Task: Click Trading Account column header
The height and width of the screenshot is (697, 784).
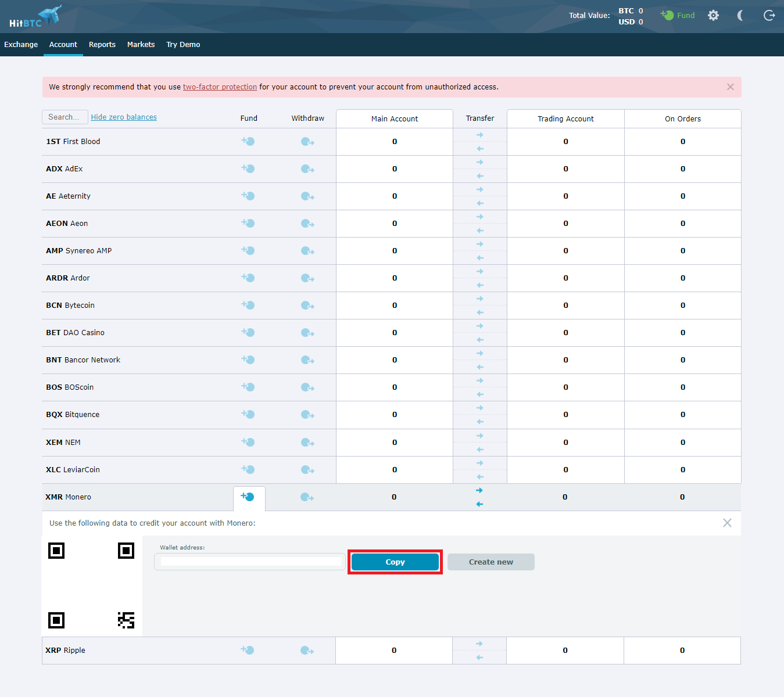Action: click(x=565, y=119)
